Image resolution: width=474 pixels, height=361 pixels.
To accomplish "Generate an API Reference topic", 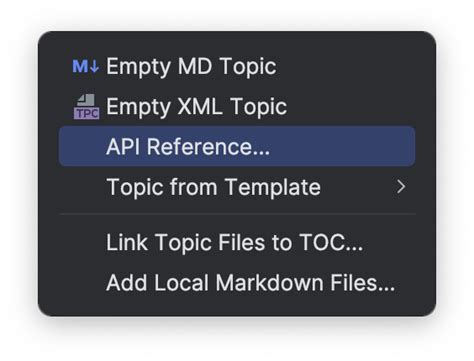I will (237, 146).
